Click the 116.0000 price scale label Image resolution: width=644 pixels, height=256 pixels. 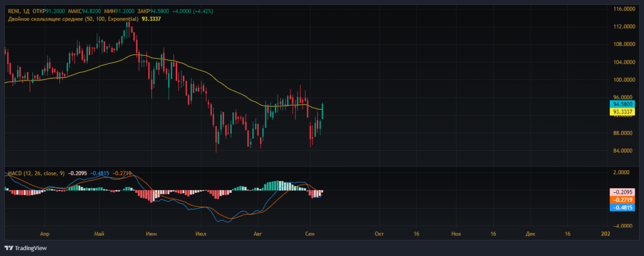click(x=624, y=8)
